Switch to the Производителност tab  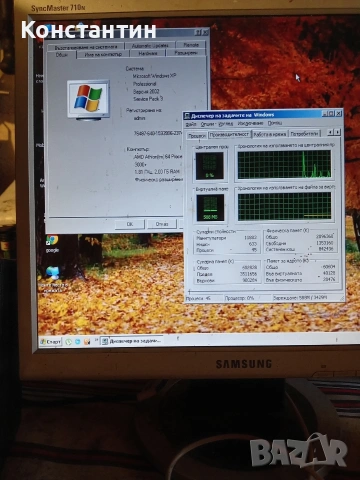point(229,134)
